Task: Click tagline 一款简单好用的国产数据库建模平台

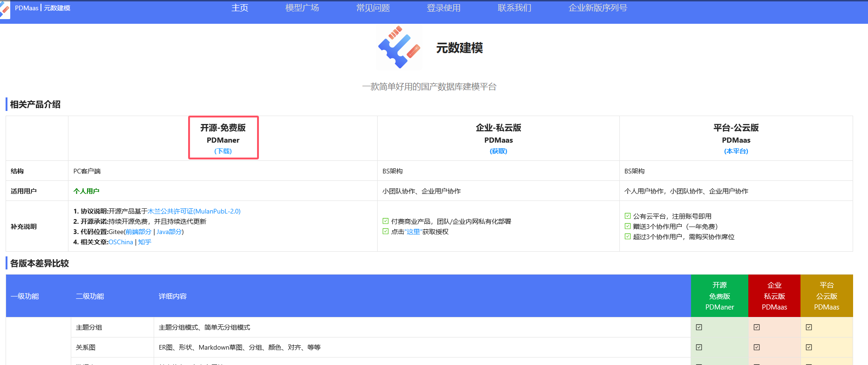Action: click(429, 87)
